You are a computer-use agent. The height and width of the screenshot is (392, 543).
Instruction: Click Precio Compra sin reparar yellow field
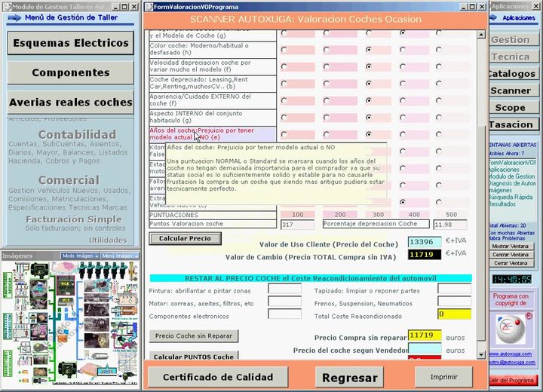(x=425, y=335)
